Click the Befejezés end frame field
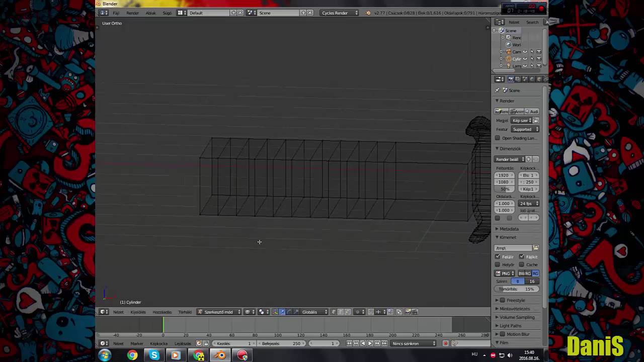The width and height of the screenshot is (644, 362). (x=282, y=343)
